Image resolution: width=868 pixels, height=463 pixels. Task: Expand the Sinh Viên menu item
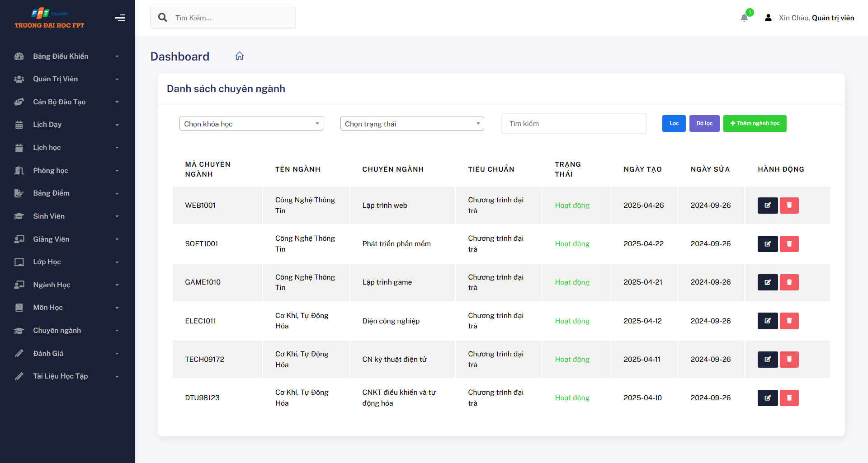tap(66, 216)
